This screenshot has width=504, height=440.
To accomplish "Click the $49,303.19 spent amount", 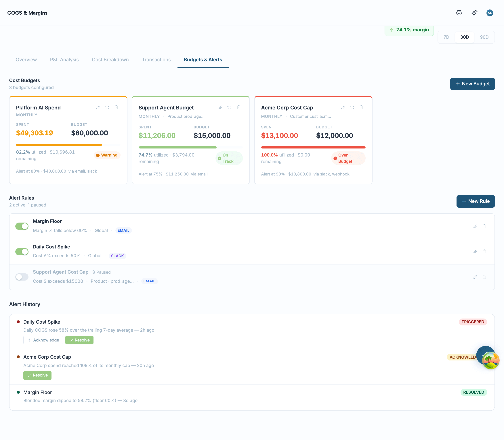I will point(35,133).
